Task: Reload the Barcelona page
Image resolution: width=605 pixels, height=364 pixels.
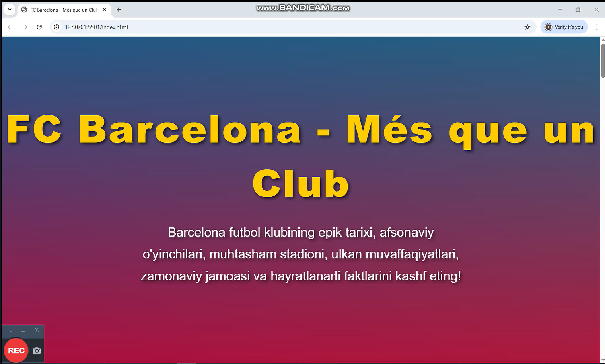Action: [x=39, y=27]
